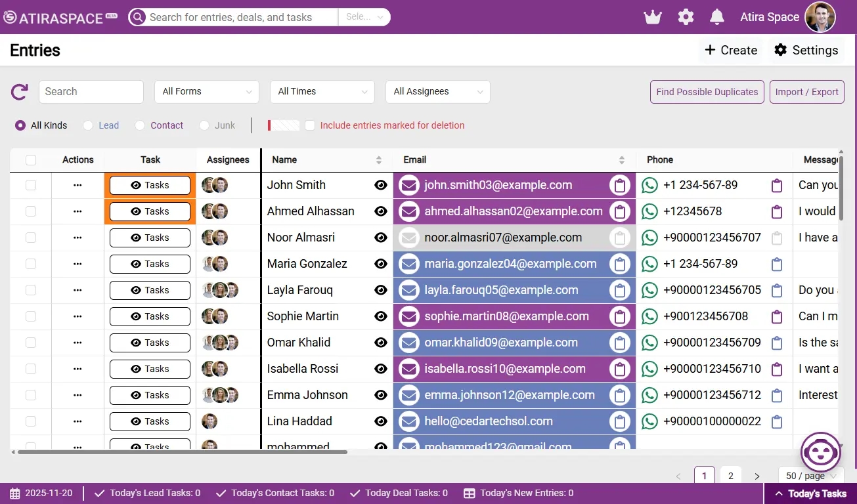Open Tasks for Layla Farouq
The width and height of the screenshot is (857, 504).
point(150,290)
